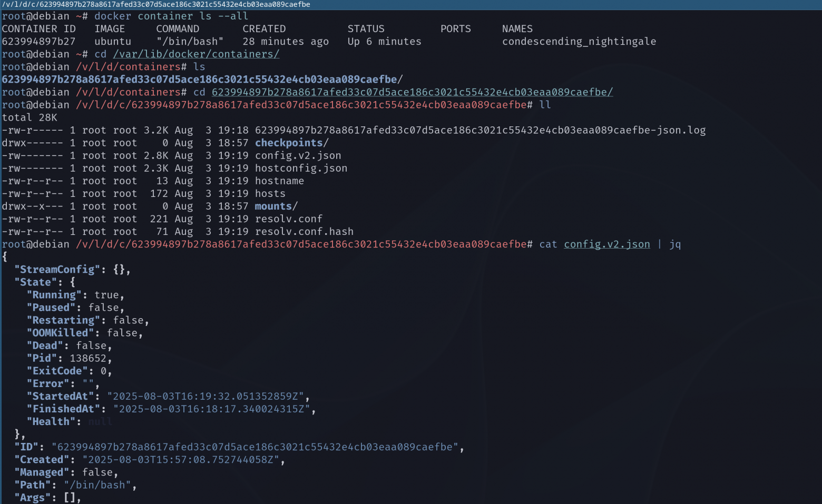Click the PORTS column header
This screenshot has width=822, height=504.
[456, 29]
